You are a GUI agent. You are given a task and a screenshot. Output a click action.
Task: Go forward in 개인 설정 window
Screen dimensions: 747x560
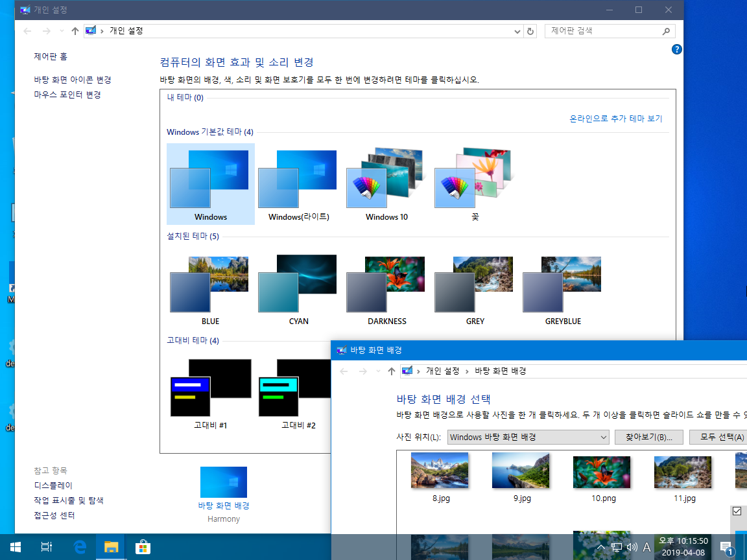pyautogui.click(x=46, y=31)
